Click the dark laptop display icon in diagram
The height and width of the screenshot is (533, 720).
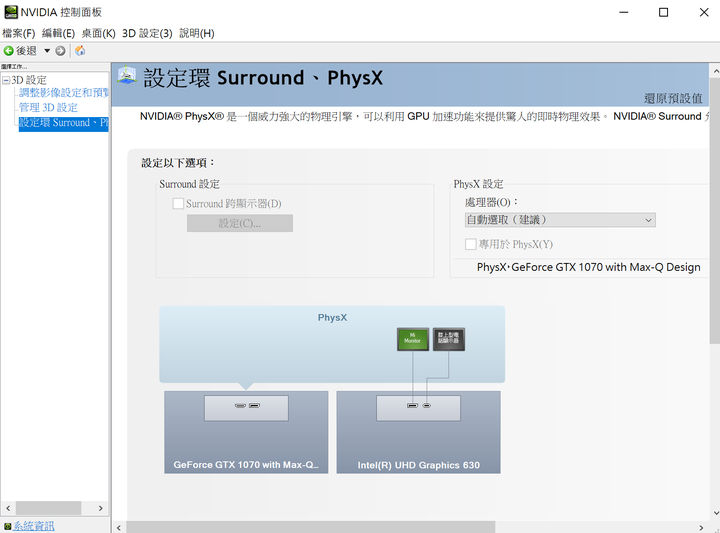point(449,339)
